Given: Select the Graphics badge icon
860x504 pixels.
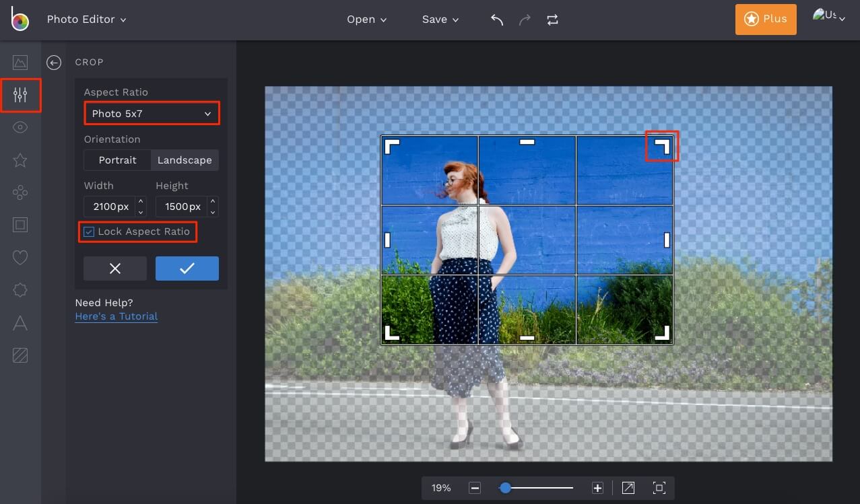Looking at the screenshot, I should pyautogui.click(x=20, y=290).
